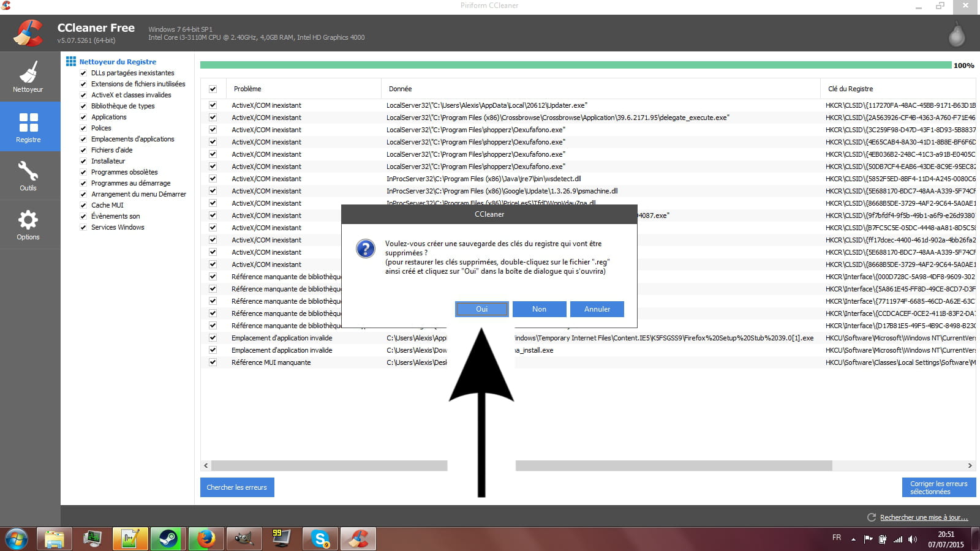This screenshot has width=980, height=551.
Task: Uncheck the Référence MUI manquante row
Action: [213, 362]
